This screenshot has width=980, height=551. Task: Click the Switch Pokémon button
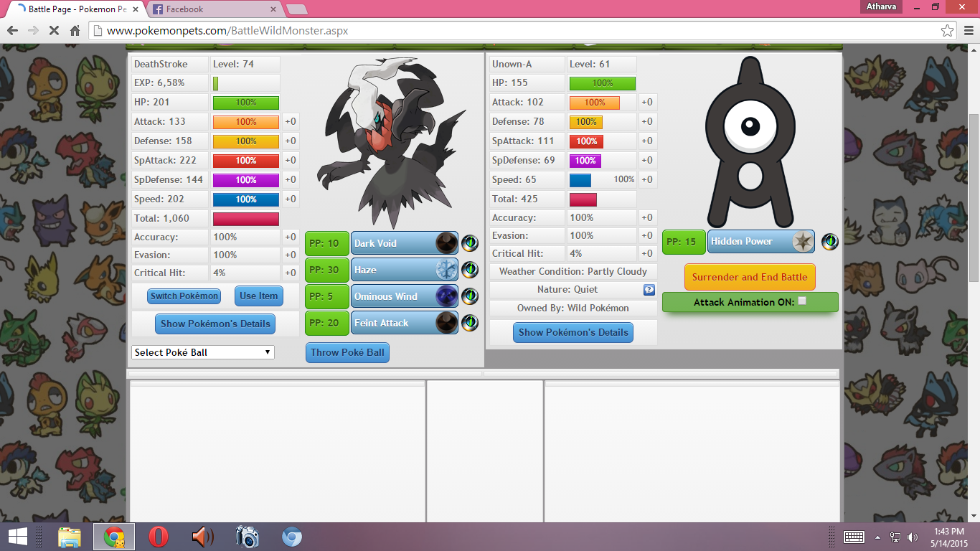pyautogui.click(x=184, y=296)
